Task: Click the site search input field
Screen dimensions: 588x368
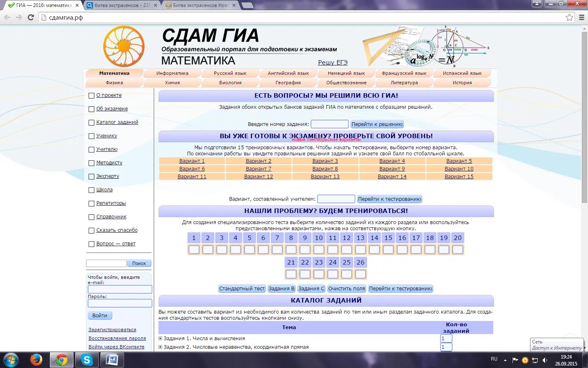Action: [x=107, y=263]
